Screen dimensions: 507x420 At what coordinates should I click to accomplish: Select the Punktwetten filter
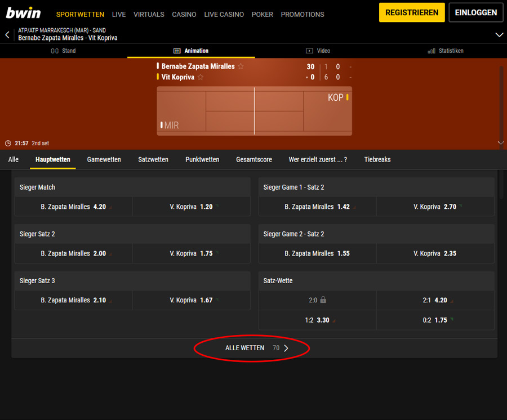pyautogui.click(x=202, y=159)
